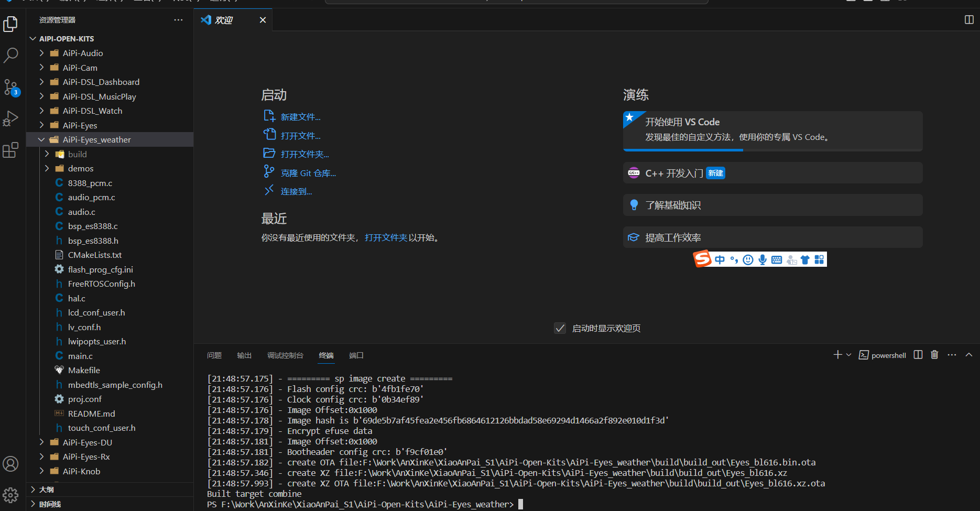Expand the build folder
This screenshot has width=980, height=511.
coord(110,154)
